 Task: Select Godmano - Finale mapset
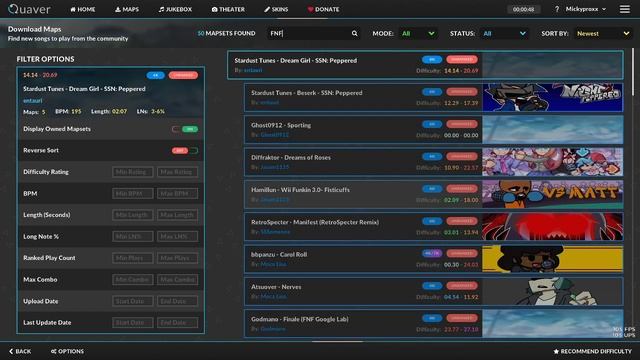pyautogui.click(x=433, y=324)
